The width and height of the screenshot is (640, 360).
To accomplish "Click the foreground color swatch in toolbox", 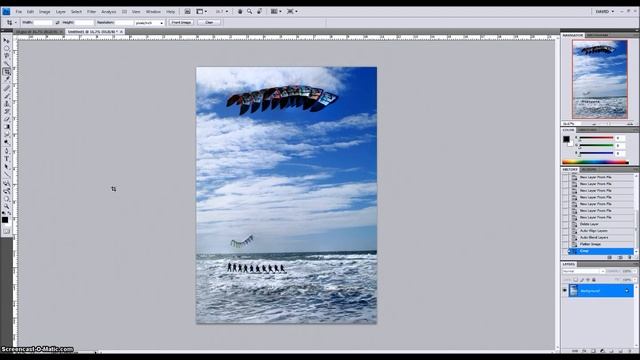I will 5,220.
